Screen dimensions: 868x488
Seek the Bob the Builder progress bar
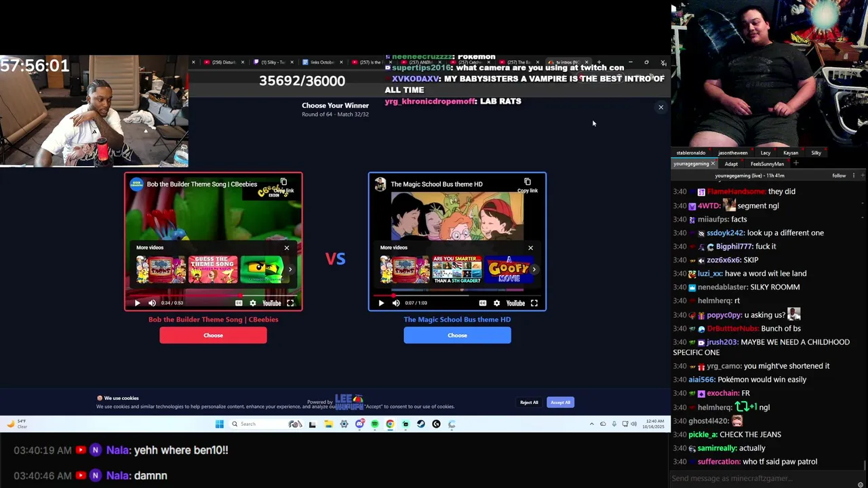(213, 296)
